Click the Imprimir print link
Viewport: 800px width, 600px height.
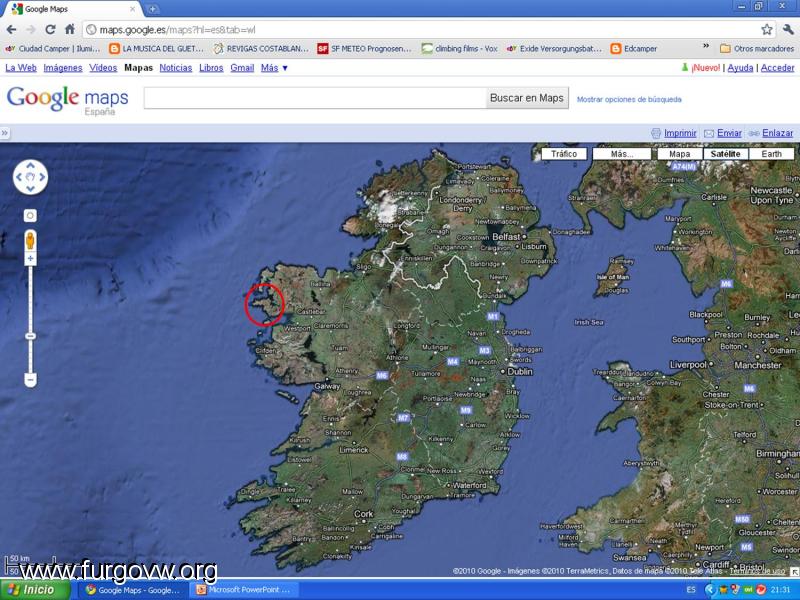680,133
